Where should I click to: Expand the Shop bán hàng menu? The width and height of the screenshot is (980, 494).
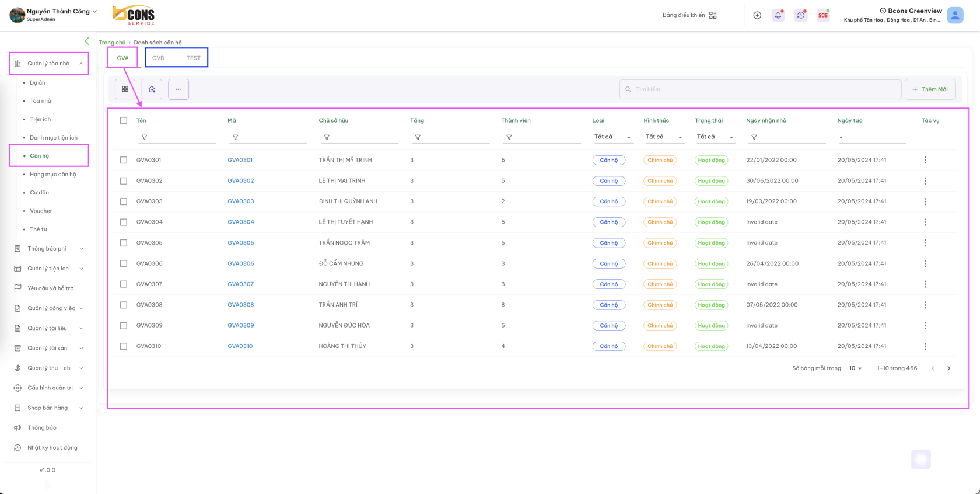(49, 408)
